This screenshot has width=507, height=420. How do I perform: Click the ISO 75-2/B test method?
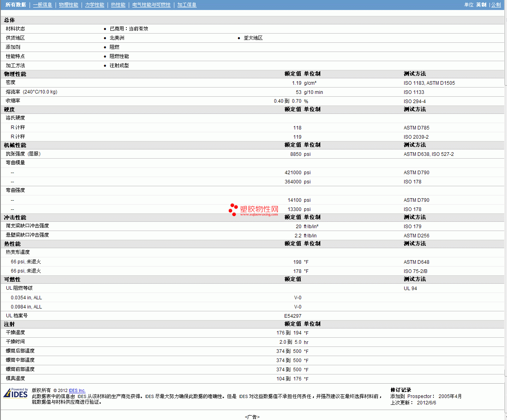tap(415, 271)
